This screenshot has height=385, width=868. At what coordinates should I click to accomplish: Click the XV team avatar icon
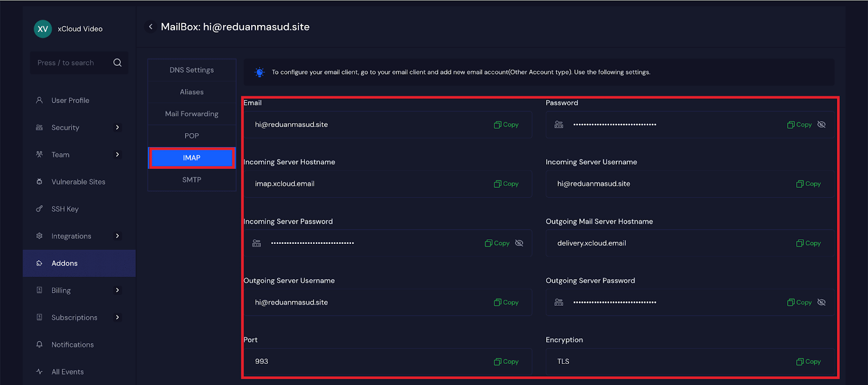43,29
